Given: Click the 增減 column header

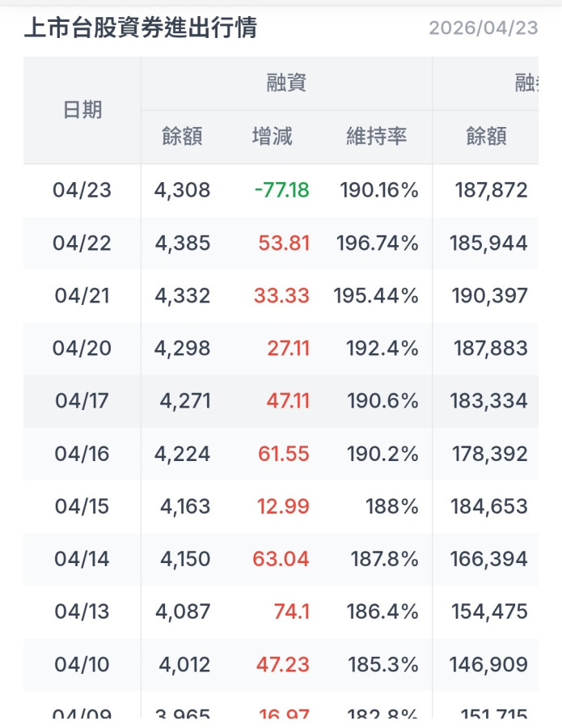Looking at the screenshot, I should coord(273,137).
